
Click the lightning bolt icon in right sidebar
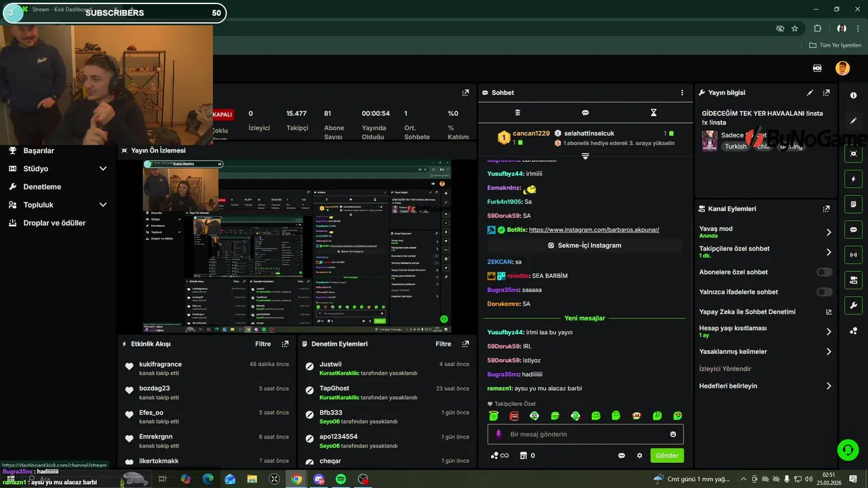click(853, 179)
